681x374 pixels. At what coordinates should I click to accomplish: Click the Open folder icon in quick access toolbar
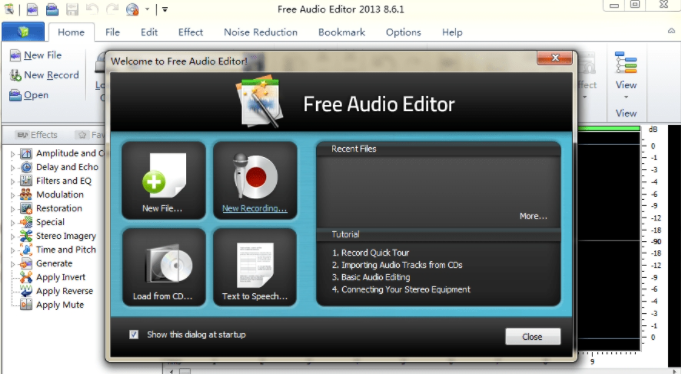coord(52,9)
